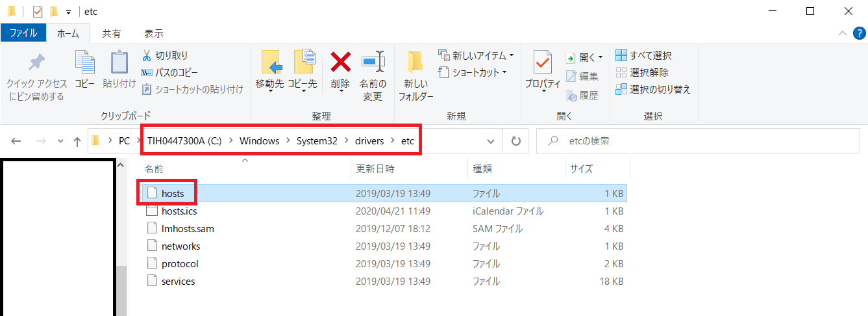This screenshot has height=316, width=868.
Task: Click iCalendar ファイル type of hosts.ics
Action: click(x=508, y=211)
